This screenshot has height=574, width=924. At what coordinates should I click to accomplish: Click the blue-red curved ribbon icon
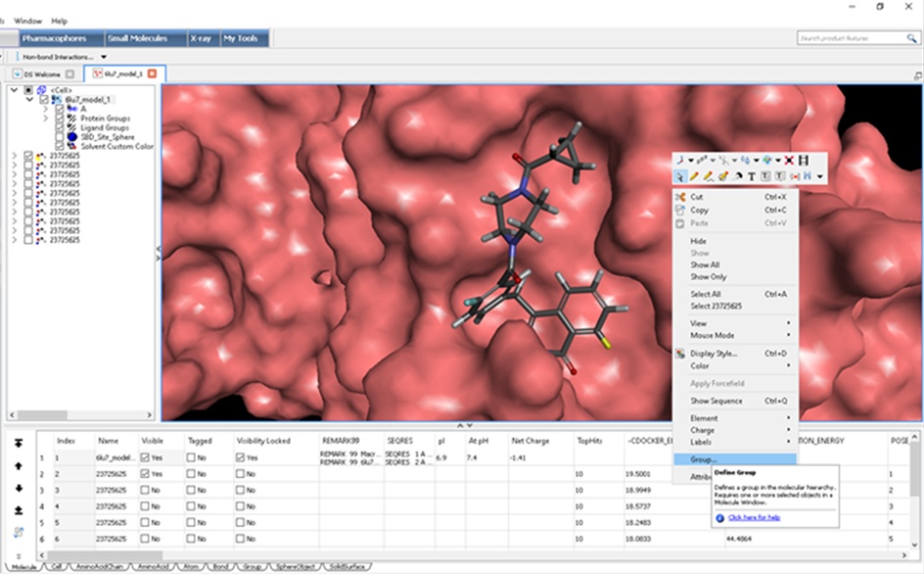click(680, 160)
